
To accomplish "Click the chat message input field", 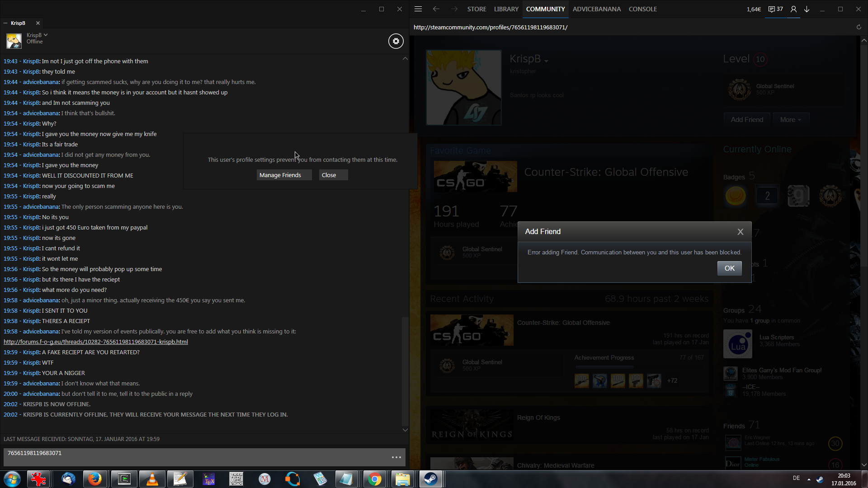I will [194, 457].
